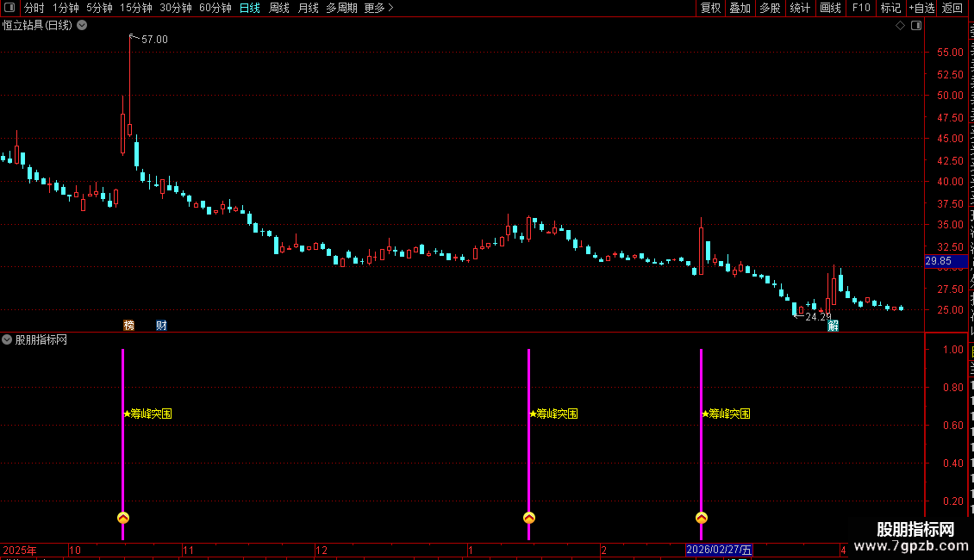Click the 返回 back button
974x560 pixels.
(x=952, y=8)
